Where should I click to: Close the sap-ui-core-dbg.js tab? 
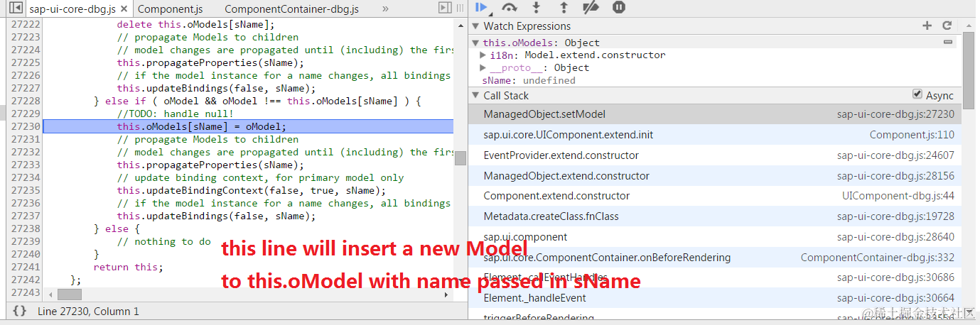pyautogui.click(x=124, y=9)
